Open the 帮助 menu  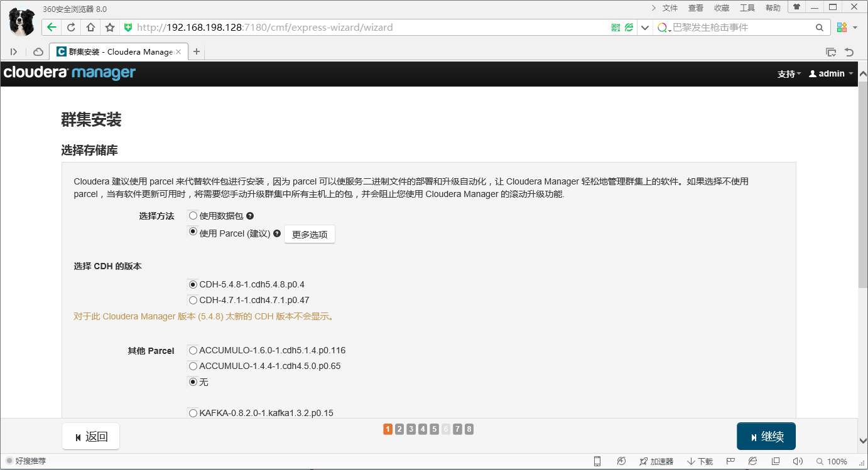coord(773,8)
